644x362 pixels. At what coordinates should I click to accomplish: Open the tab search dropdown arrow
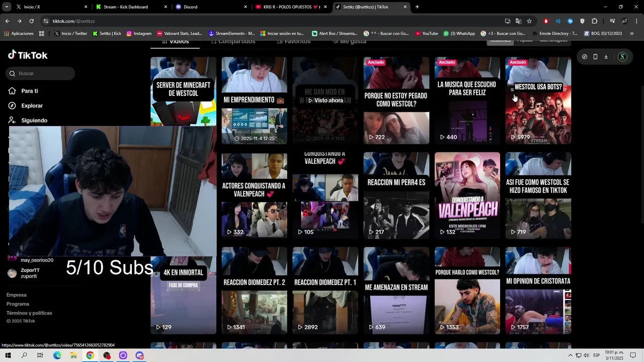coord(7,7)
